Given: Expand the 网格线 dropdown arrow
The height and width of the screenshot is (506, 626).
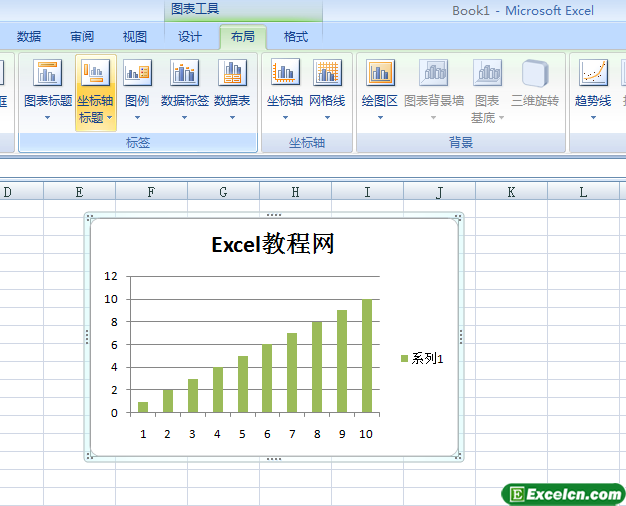Looking at the screenshot, I should tap(327, 117).
